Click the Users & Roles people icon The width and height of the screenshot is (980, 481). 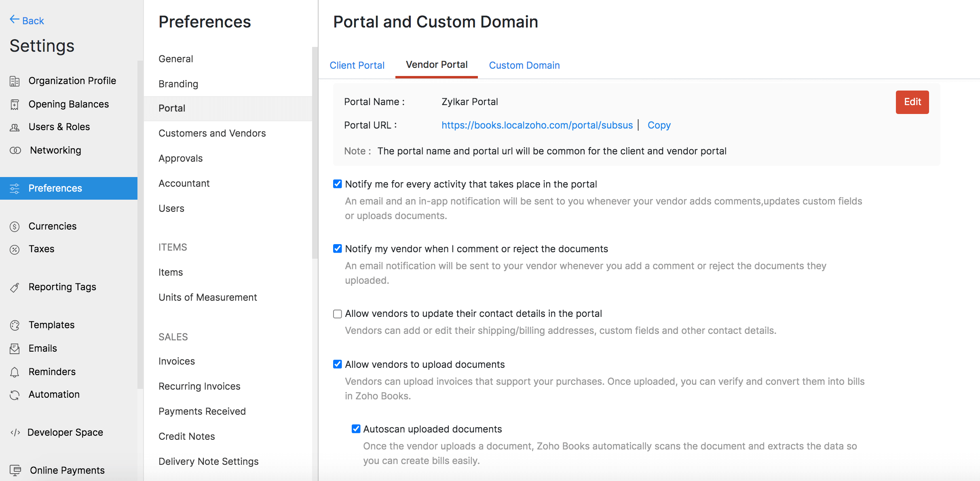pyautogui.click(x=15, y=127)
